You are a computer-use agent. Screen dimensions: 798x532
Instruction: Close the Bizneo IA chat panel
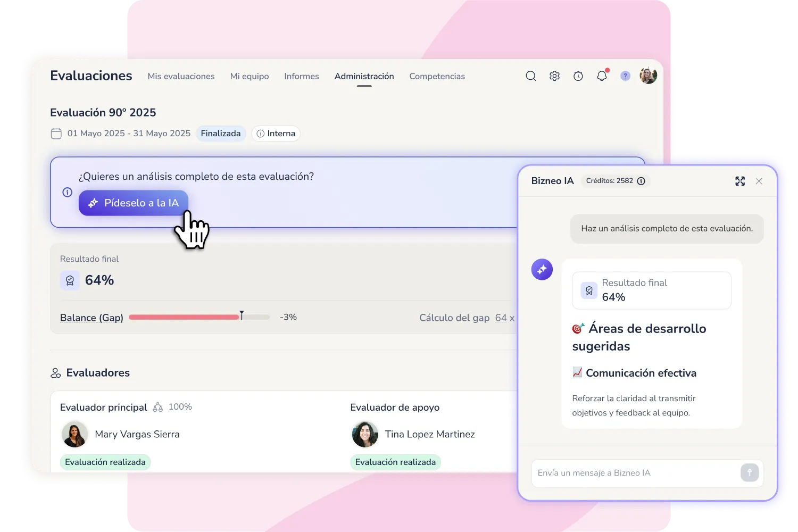point(759,181)
